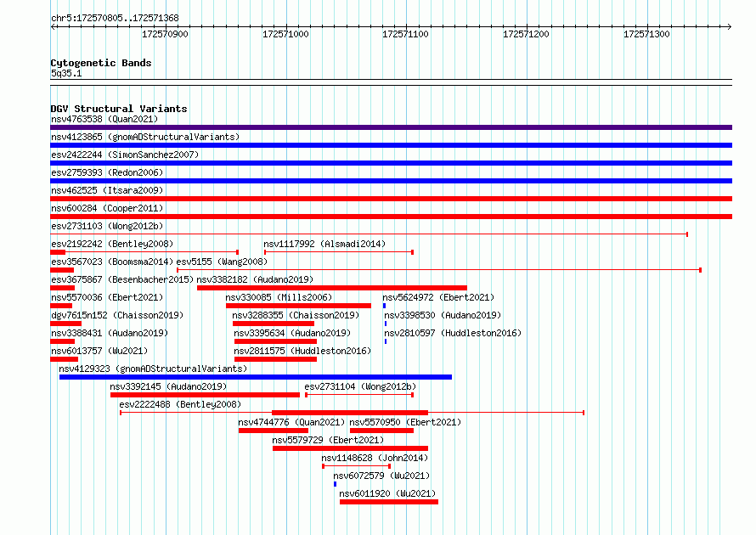This screenshot has height=535, width=756.
Task: Select the blue nsv4123865 variant bar
Action: pyautogui.click(x=391, y=145)
